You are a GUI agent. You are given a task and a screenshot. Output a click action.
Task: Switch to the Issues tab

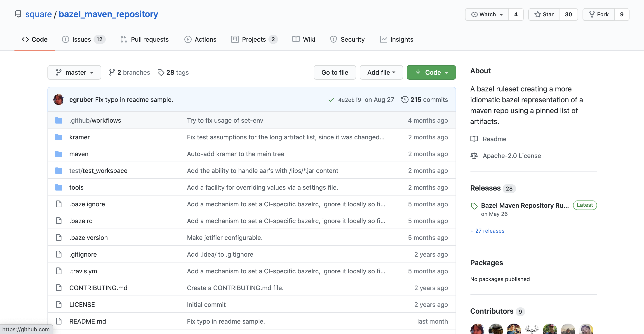pyautogui.click(x=82, y=40)
